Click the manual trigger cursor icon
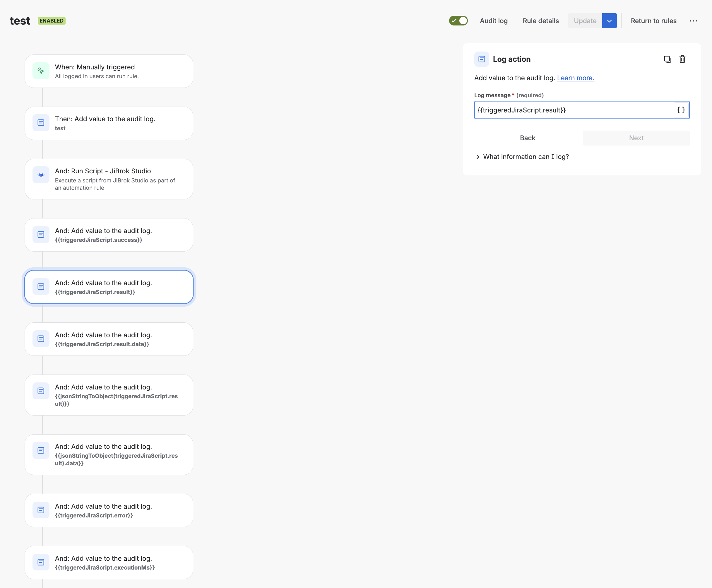 pyautogui.click(x=41, y=71)
